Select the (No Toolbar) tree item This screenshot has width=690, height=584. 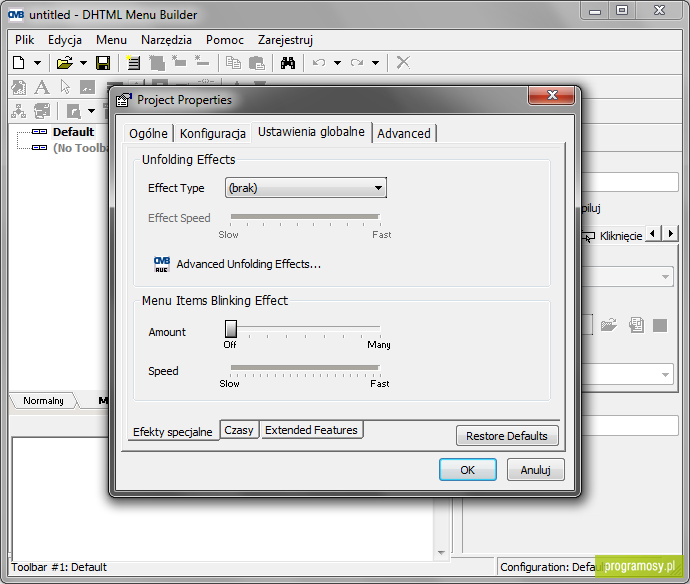click(80, 148)
